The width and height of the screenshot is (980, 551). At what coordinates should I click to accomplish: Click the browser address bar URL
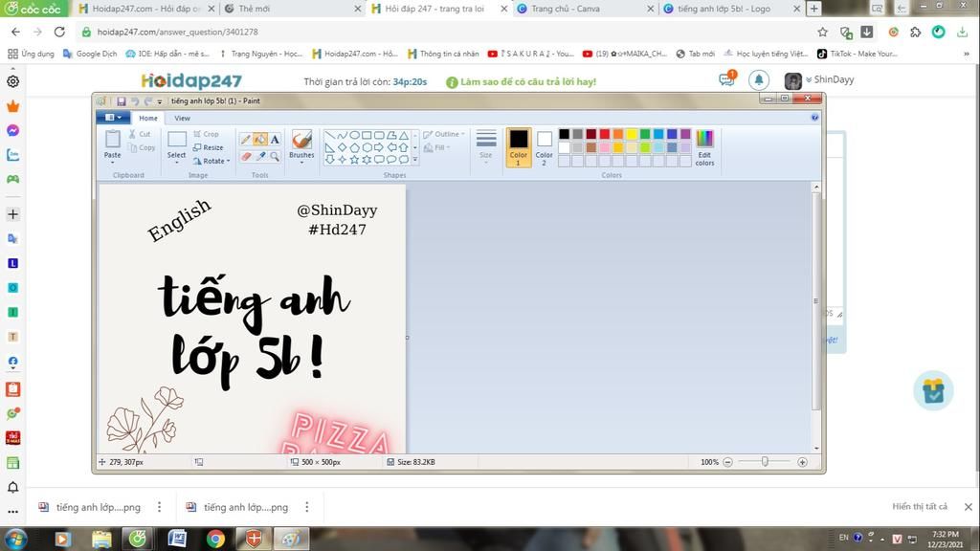pyautogui.click(x=177, y=32)
